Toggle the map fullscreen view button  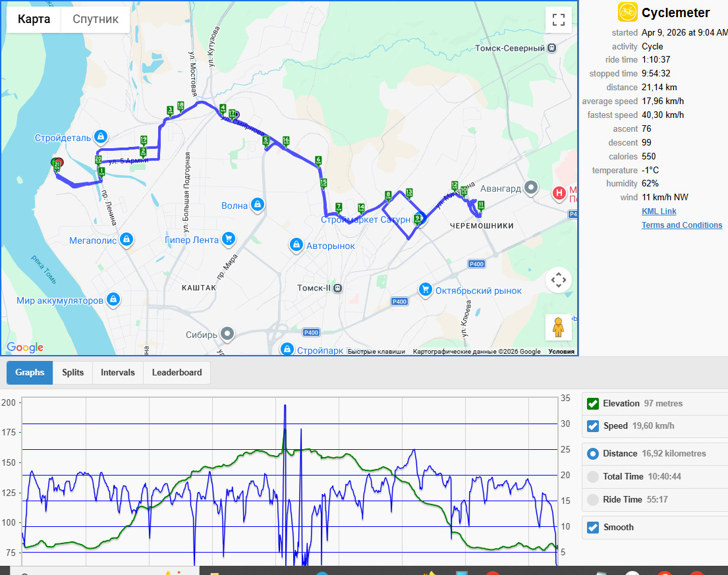(559, 20)
